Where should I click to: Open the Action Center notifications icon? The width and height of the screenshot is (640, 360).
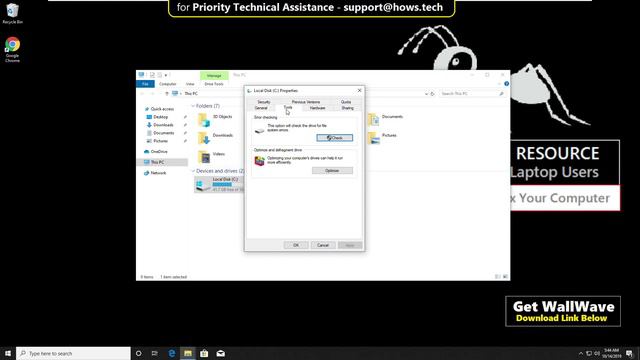[x=629, y=353]
